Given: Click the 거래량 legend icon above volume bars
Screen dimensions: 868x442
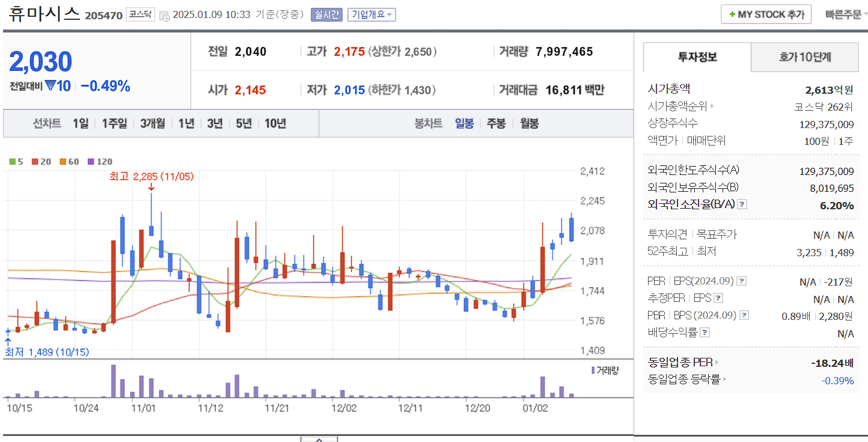Looking at the screenshot, I should 593,369.
